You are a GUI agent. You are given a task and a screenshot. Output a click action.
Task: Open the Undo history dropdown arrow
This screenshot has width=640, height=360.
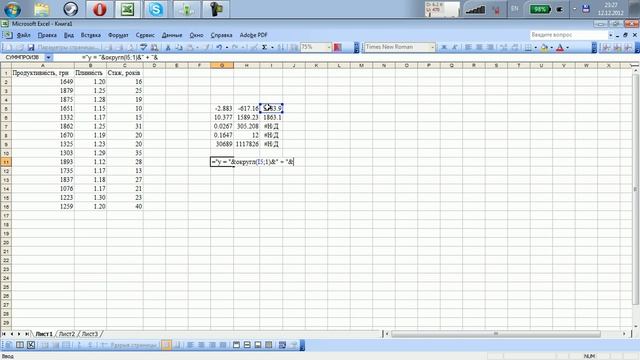(227, 48)
